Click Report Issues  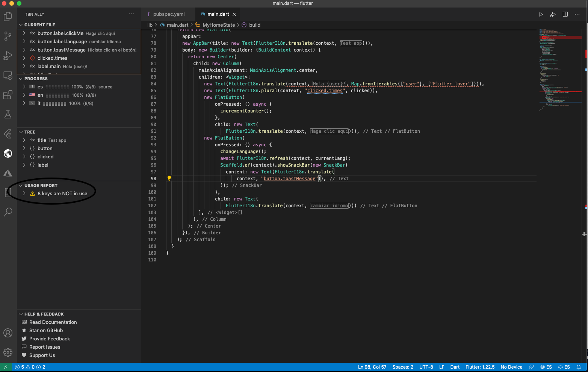45,347
